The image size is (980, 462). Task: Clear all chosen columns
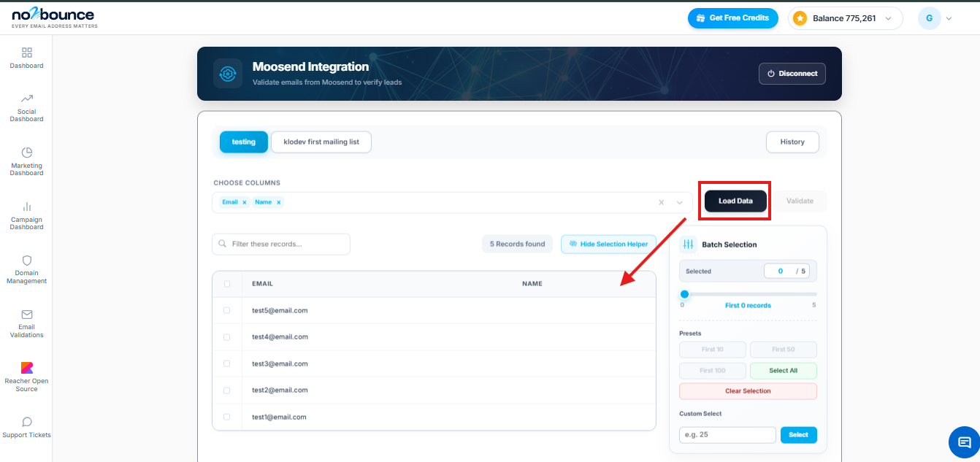pyautogui.click(x=661, y=202)
